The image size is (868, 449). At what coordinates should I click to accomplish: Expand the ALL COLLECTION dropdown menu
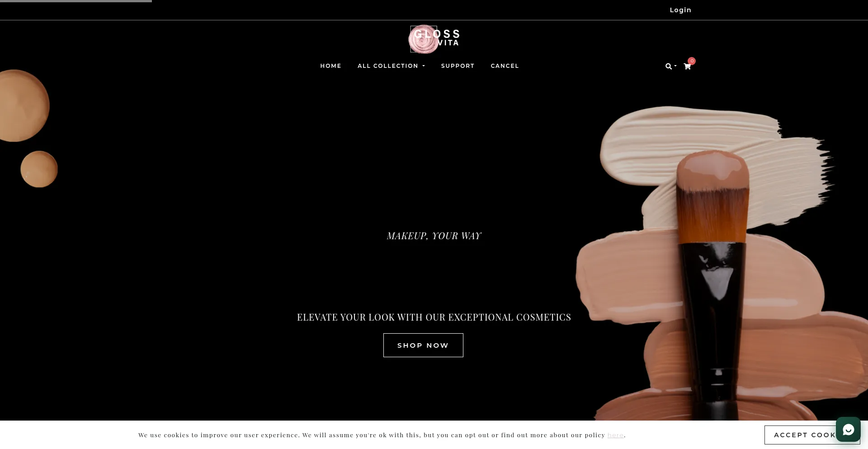391,66
